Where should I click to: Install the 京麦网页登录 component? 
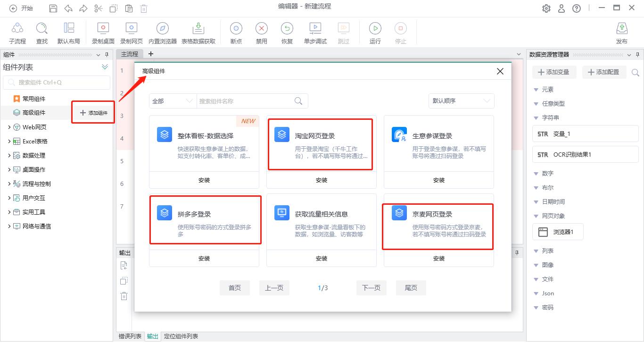(439, 259)
